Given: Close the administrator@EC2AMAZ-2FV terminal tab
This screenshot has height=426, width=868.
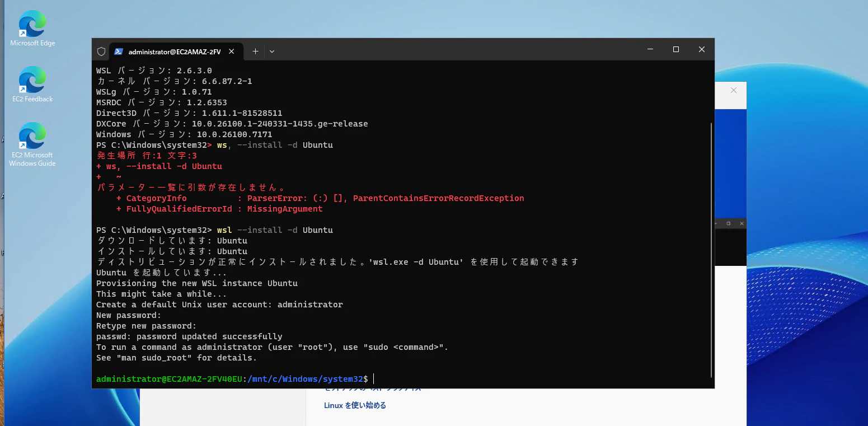Looking at the screenshot, I should click(232, 52).
